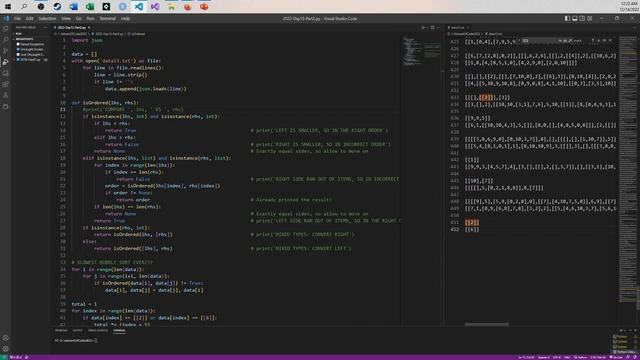Switch to the Debug Console panel tab
The width and height of the screenshot is (640, 360).
(x=98, y=331)
